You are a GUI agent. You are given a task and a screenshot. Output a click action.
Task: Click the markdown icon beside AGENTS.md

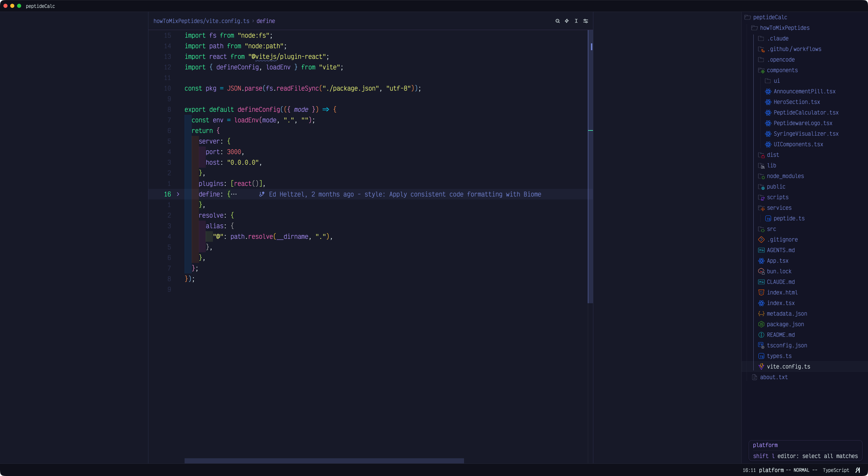tap(761, 250)
